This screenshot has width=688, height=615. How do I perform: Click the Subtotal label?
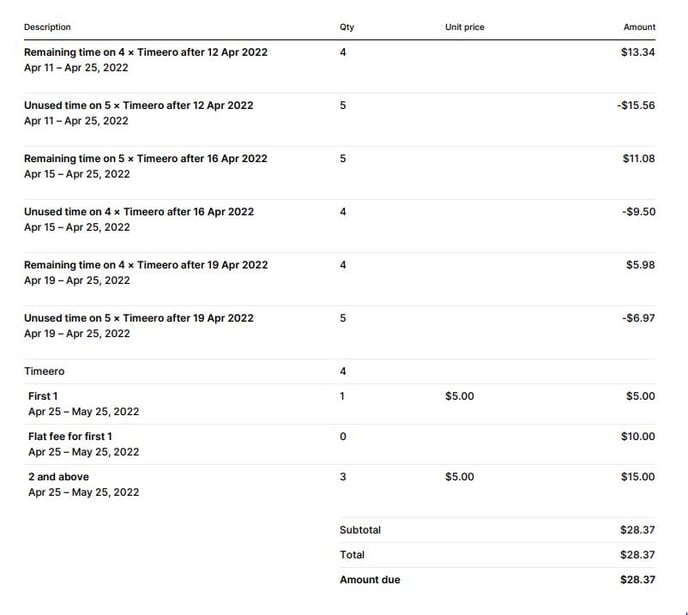click(x=360, y=530)
